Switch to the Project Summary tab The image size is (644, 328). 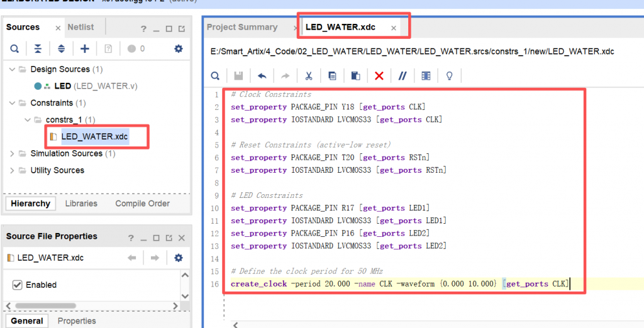pos(242,28)
